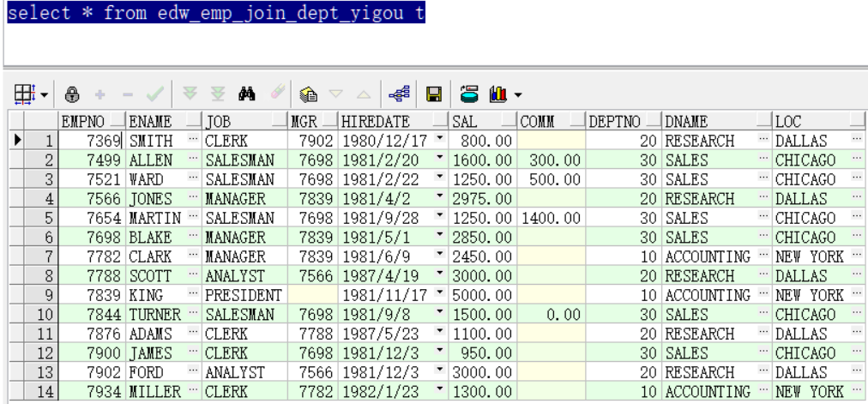Screen dimensions: 868x404
Task: Click DEPTNO cell 10 in MILLER row
Action: click(624, 391)
